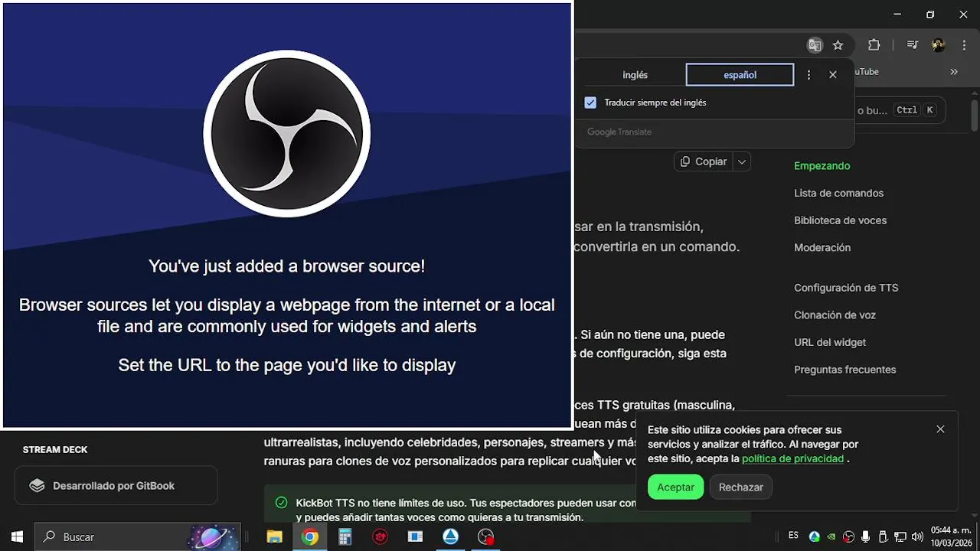Open the Empezando sidebar link

tap(822, 166)
